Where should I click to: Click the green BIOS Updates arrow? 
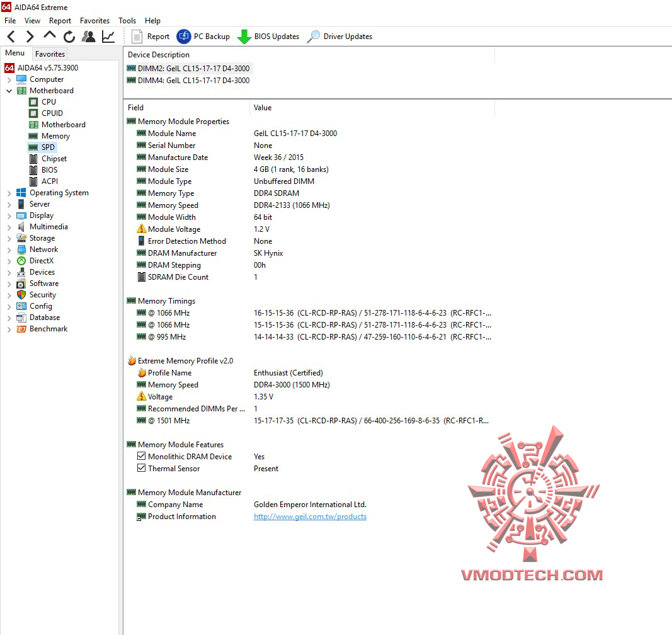point(244,37)
